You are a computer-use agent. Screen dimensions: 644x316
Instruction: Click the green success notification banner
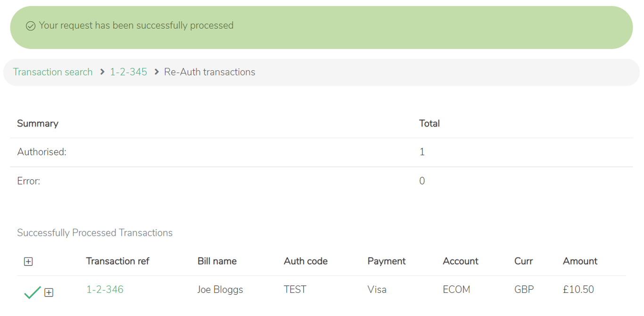coord(322,27)
